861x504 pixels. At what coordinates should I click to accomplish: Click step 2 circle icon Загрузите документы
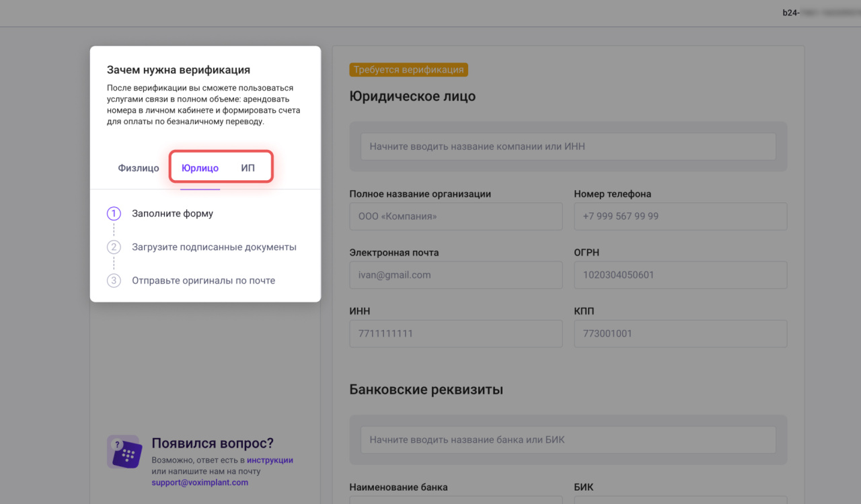pyautogui.click(x=114, y=247)
